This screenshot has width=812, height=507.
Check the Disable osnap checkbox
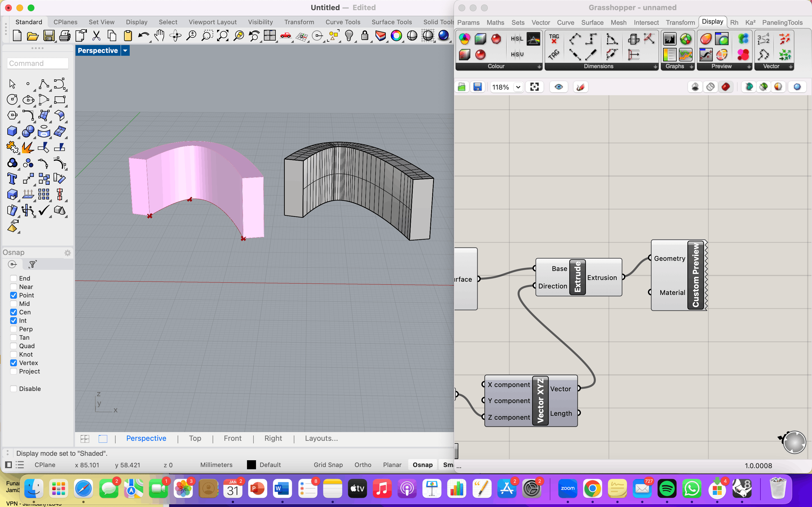[14, 389]
